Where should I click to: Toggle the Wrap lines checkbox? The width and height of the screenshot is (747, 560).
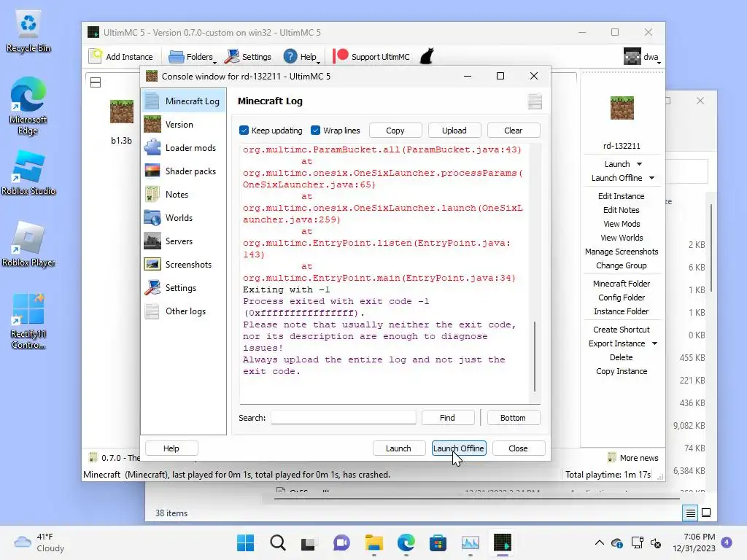(x=315, y=131)
